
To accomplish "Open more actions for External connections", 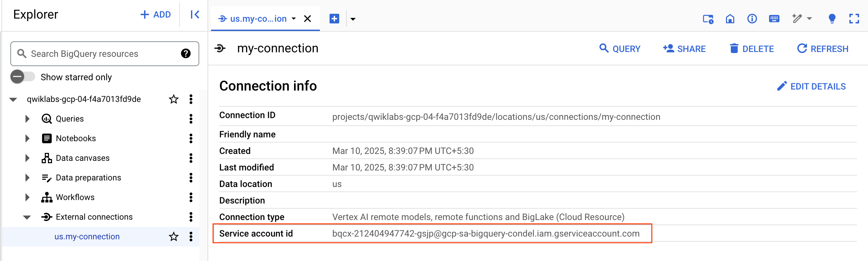I will [191, 217].
